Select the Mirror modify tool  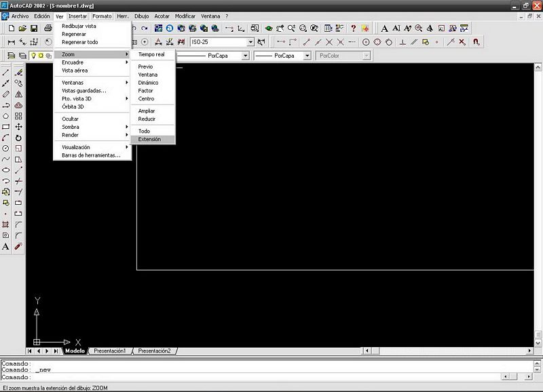coord(19,94)
